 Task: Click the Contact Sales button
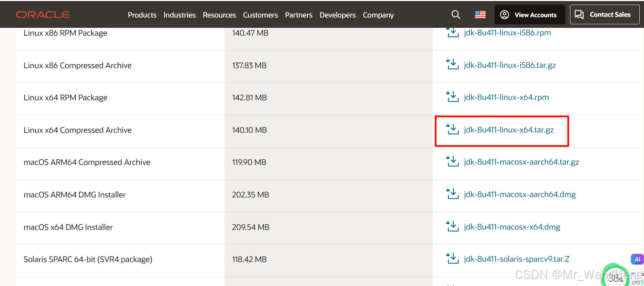605,15
